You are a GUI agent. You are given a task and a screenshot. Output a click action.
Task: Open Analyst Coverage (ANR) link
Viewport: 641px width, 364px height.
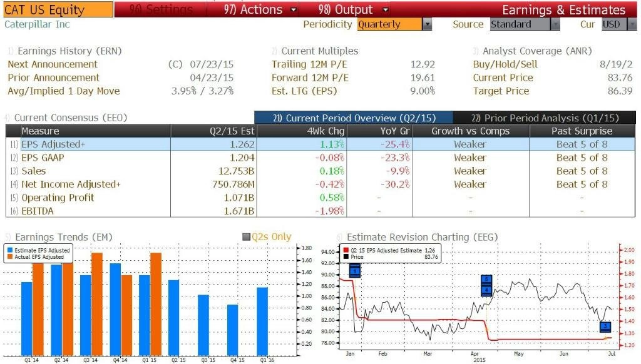point(537,51)
